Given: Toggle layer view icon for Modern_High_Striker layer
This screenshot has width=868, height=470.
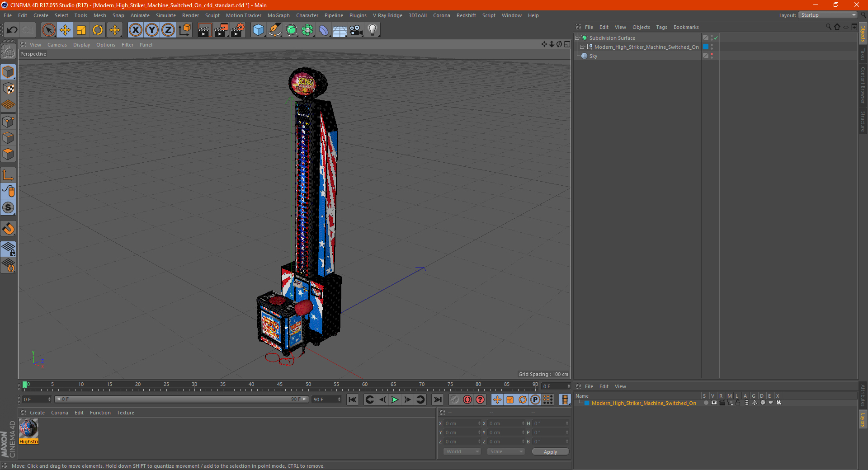Looking at the screenshot, I should [x=714, y=403].
